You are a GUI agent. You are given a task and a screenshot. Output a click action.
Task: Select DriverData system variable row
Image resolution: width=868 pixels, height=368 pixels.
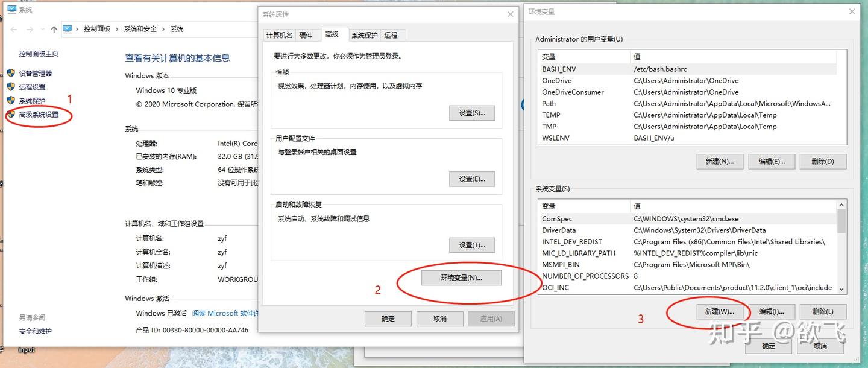click(687, 230)
